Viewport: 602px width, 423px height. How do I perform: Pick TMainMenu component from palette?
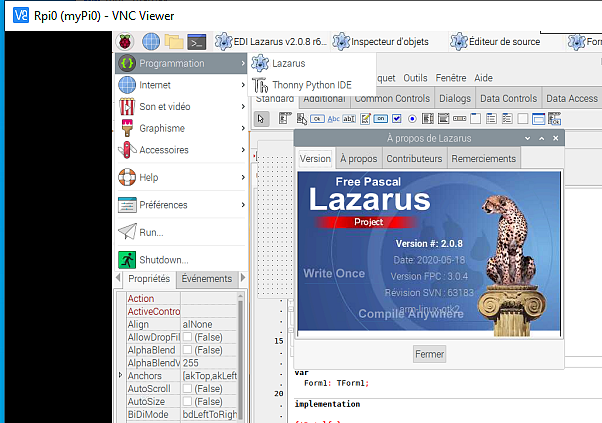point(285,119)
